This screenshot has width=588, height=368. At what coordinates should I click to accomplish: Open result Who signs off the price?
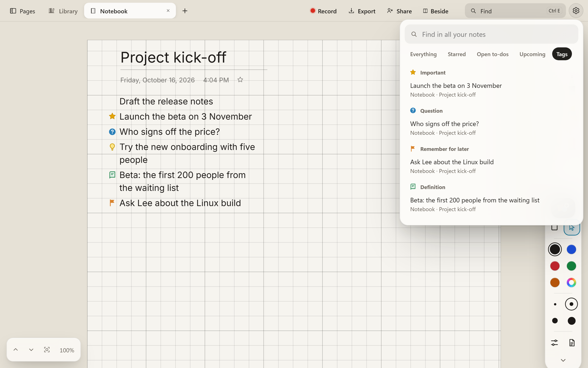pos(491,128)
